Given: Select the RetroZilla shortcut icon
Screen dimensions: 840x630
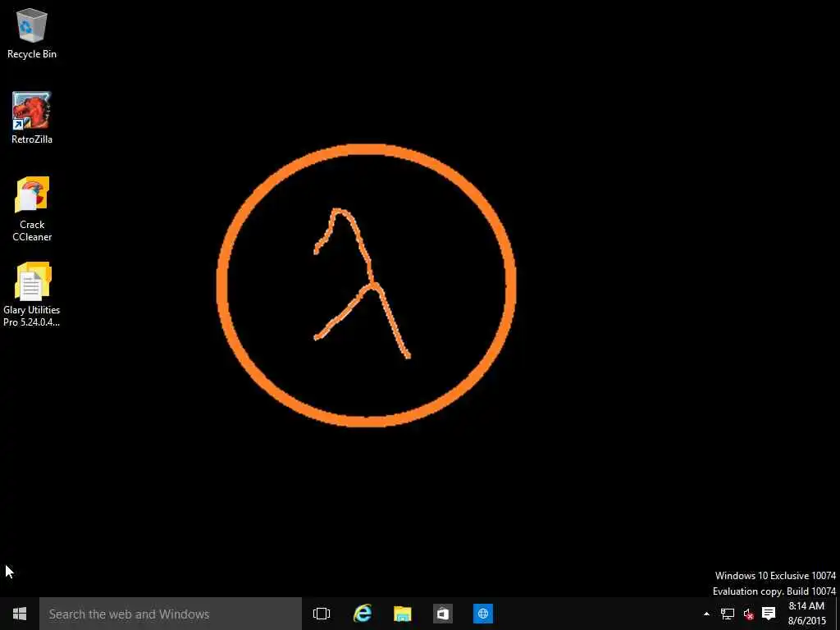Looking at the screenshot, I should point(32,111).
